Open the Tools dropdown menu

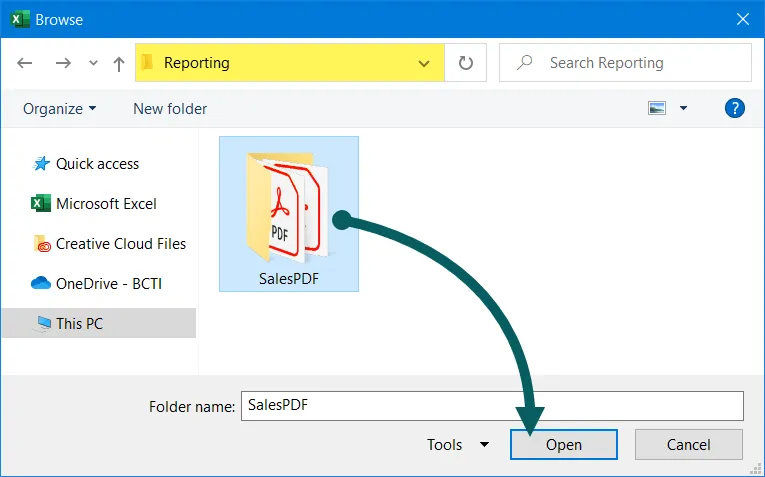(457, 445)
